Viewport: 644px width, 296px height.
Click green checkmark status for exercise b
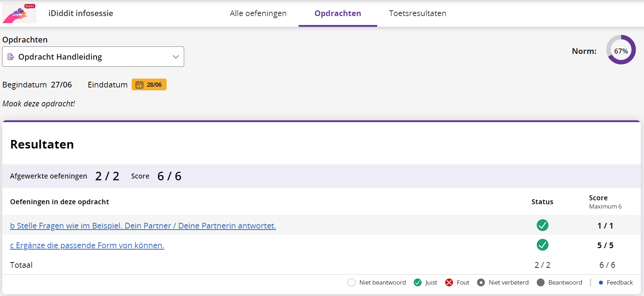[x=542, y=225]
